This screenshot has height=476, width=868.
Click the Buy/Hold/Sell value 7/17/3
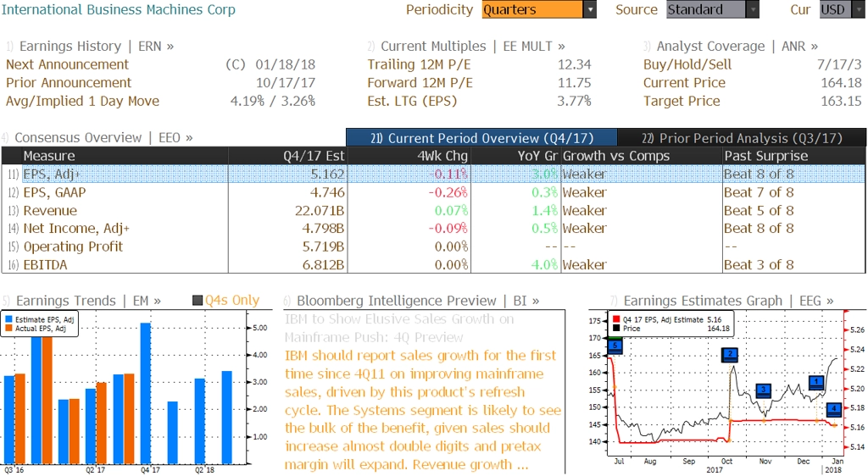tap(839, 64)
